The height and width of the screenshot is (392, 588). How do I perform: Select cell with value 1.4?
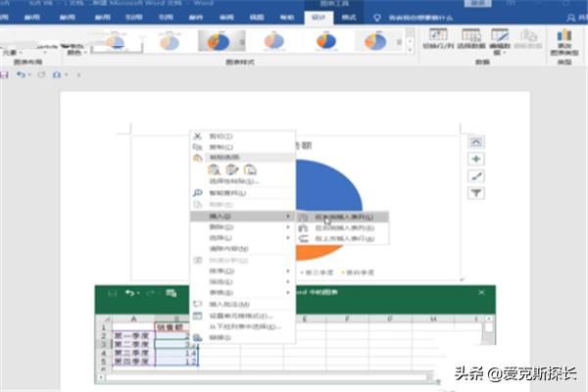tap(176, 353)
